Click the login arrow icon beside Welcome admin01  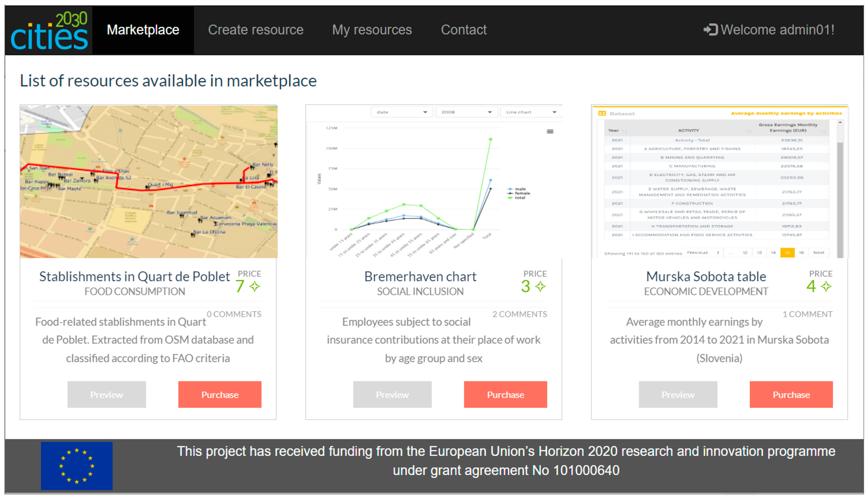tap(710, 30)
